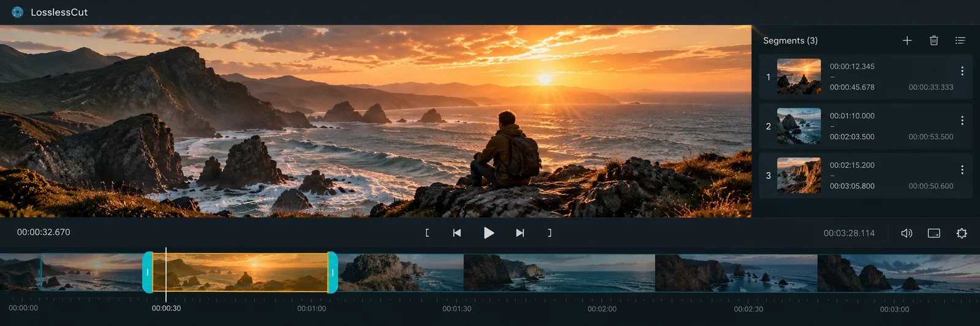Screen dimensions: 980x326
Task: Click segment 2 duration 00:00:53.500
Action: [x=931, y=137]
